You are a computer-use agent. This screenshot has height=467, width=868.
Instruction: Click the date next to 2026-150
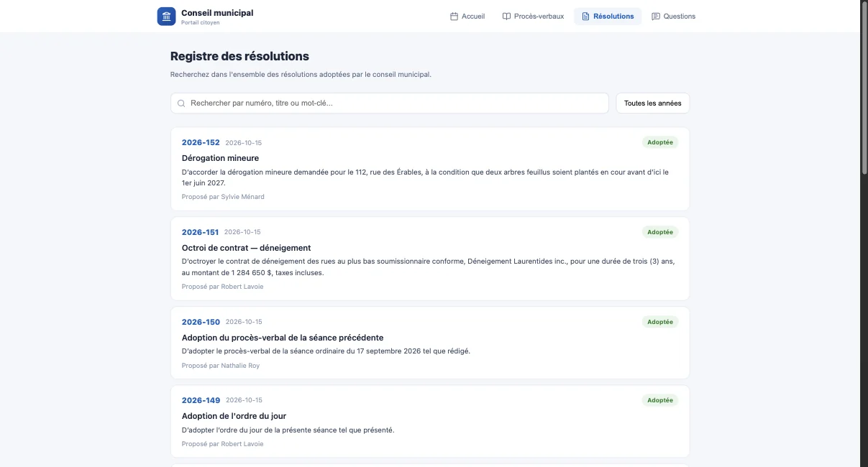click(x=244, y=323)
